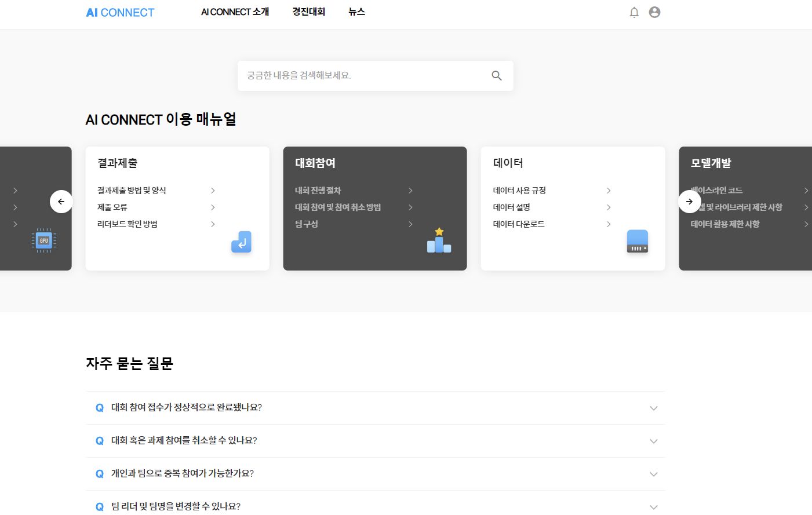Click the 모델개발 card title
The height and width of the screenshot is (515, 812).
pos(711,163)
